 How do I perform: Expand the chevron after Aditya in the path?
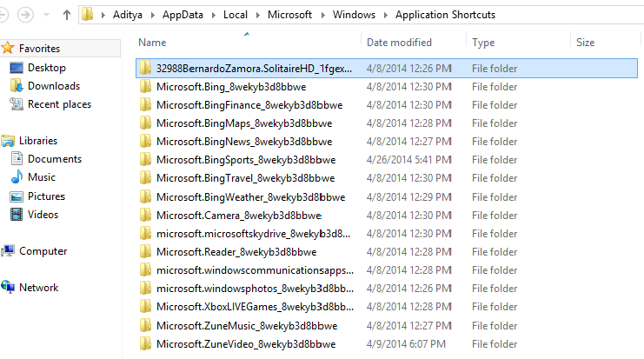(x=153, y=15)
